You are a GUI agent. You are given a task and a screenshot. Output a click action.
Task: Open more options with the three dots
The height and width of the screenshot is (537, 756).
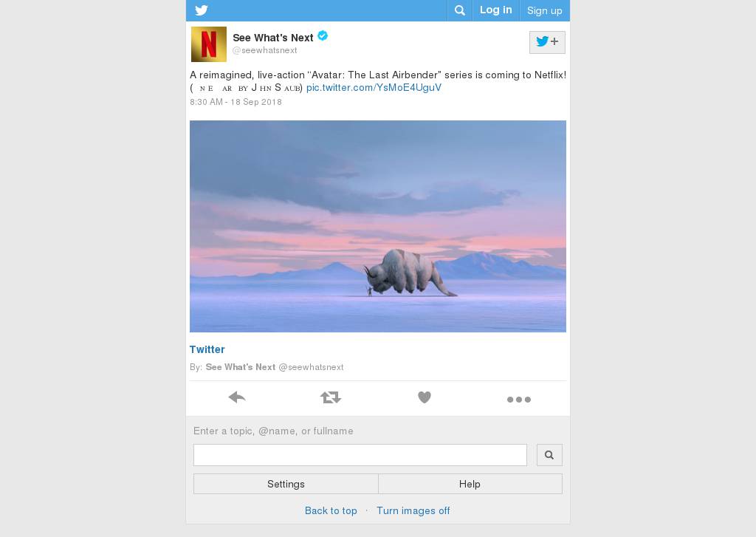tap(519, 400)
